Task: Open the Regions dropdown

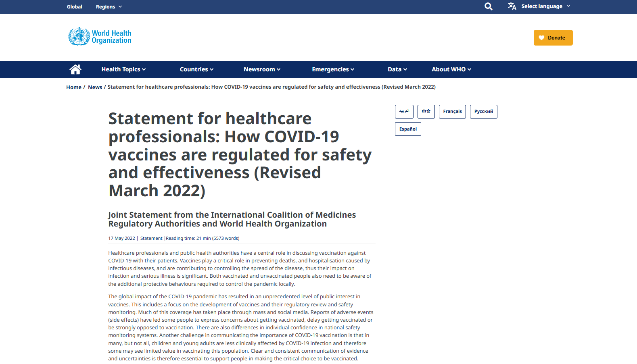Action: (x=109, y=7)
